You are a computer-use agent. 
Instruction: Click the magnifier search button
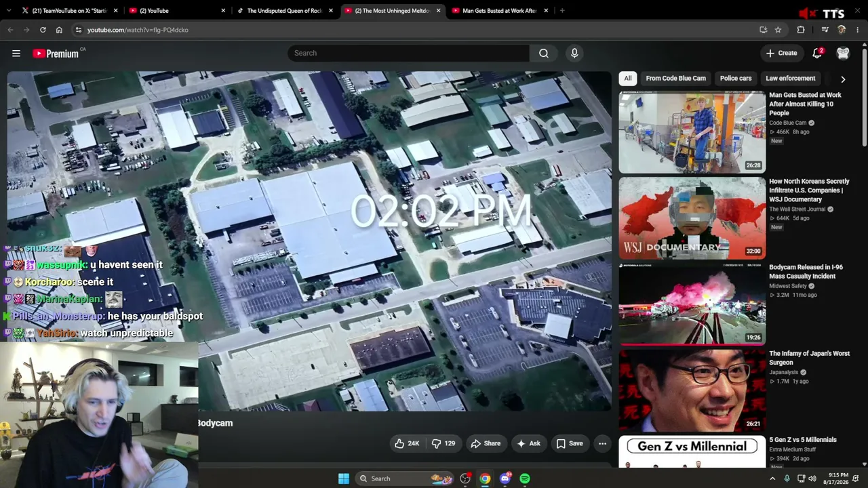pos(544,53)
